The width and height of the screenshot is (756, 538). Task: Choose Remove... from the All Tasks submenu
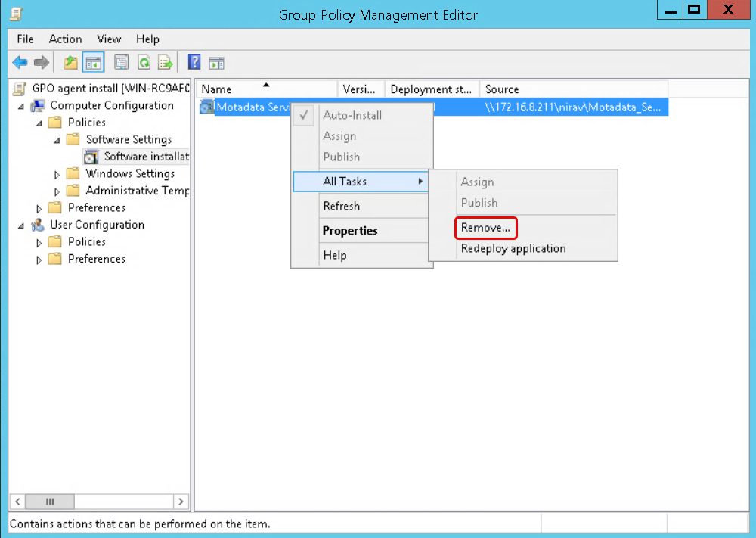(x=485, y=227)
